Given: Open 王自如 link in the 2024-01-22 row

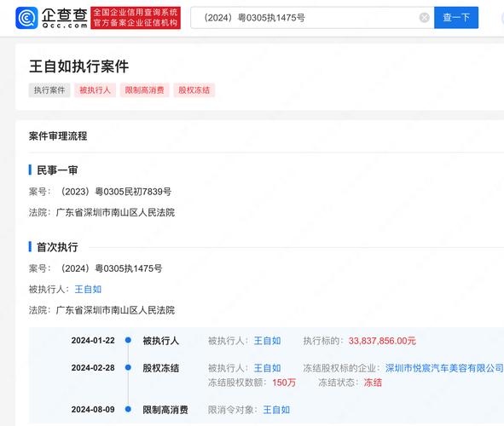Looking at the screenshot, I should 268,341.
